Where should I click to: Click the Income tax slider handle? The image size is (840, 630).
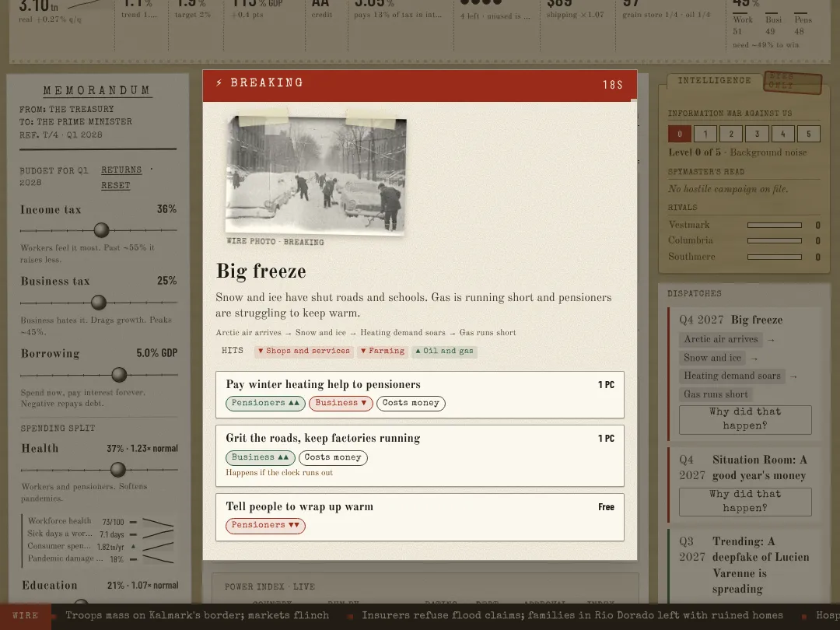(101, 230)
